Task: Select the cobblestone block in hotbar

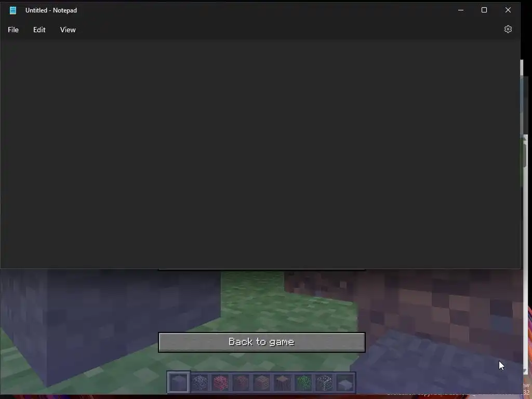Action: point(199,382)
